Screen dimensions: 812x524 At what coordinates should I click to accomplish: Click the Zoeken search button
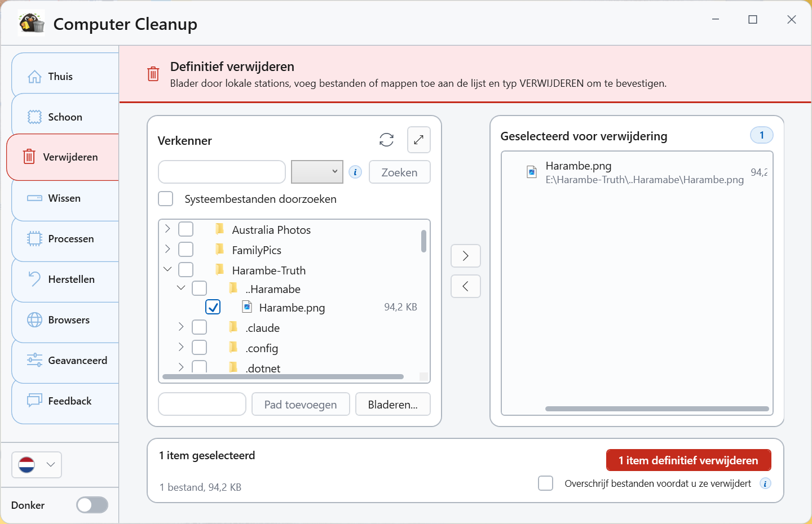pyautogui.click(x=400, y=172)
